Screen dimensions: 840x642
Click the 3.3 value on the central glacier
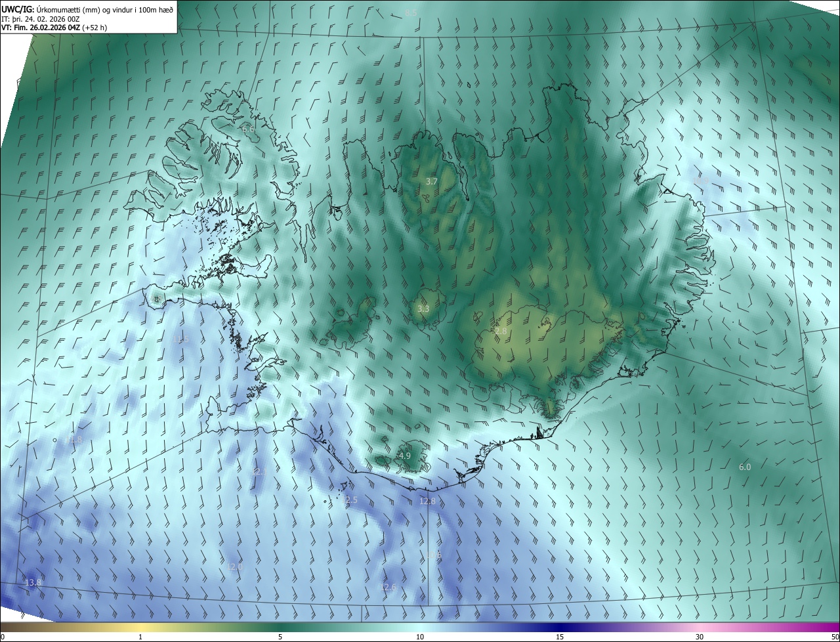pyautogui.click(x=423, y=309)
